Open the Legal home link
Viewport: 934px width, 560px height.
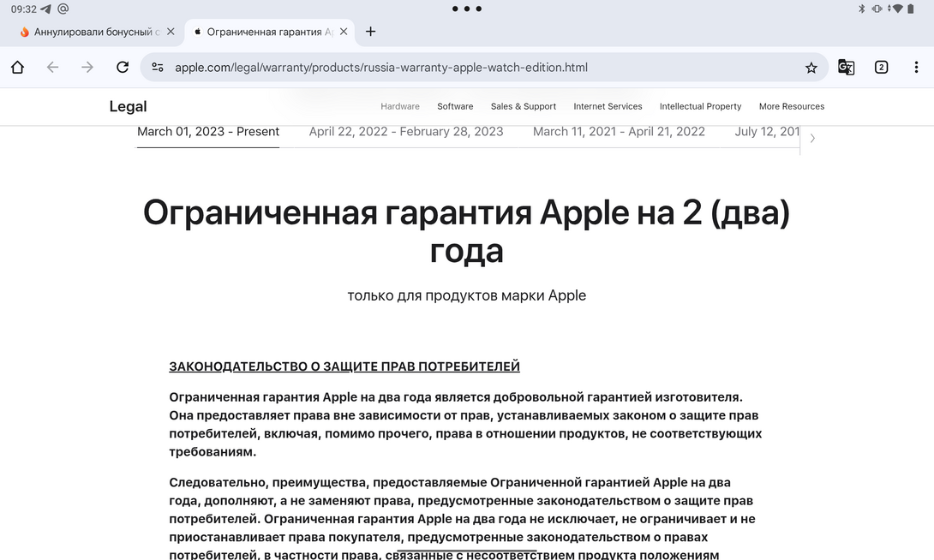click(x=128, y=106)
